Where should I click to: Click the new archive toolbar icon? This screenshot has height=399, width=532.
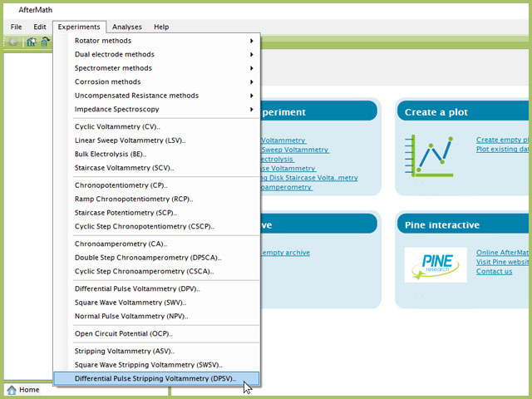[32, 42]
